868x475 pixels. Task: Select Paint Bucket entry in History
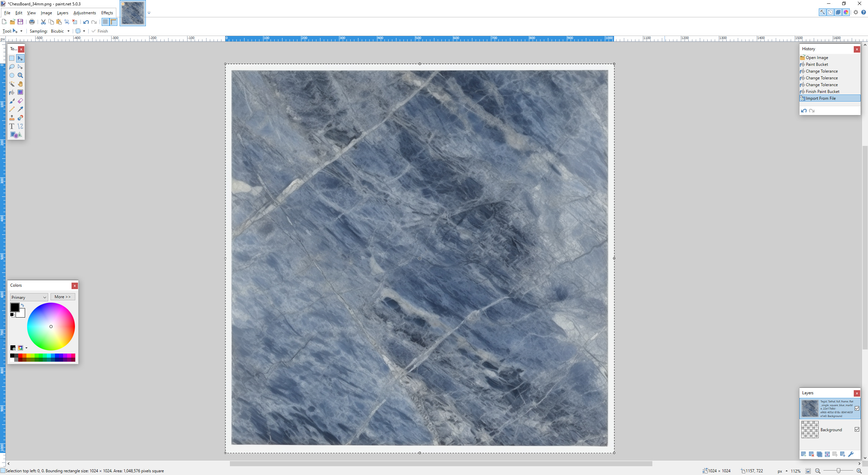click(x=816, y=64)
